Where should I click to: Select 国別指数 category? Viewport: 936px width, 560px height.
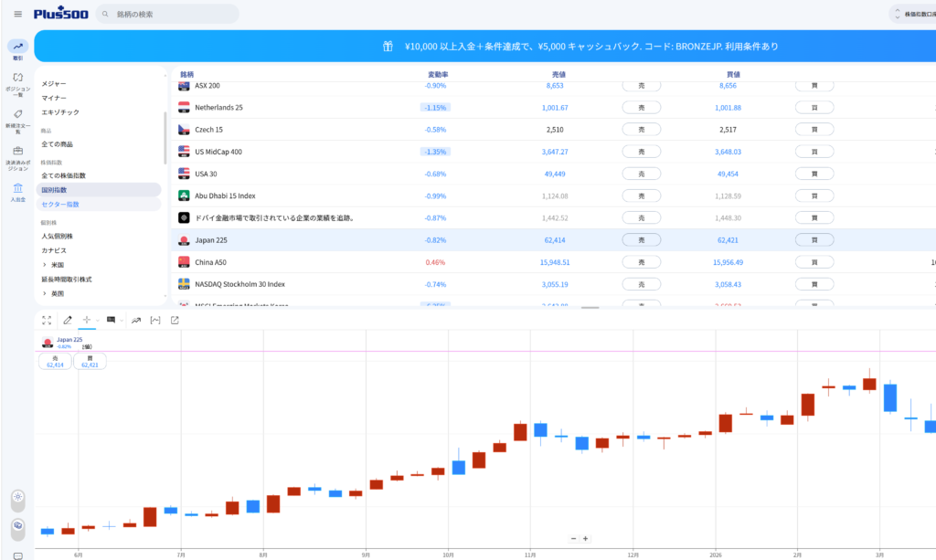click(99, 190)
